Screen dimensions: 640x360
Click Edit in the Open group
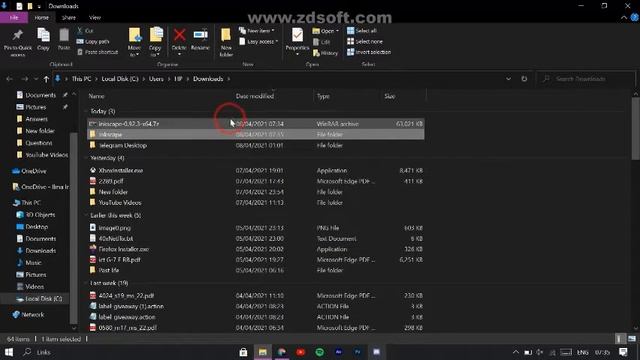point(322,42)
